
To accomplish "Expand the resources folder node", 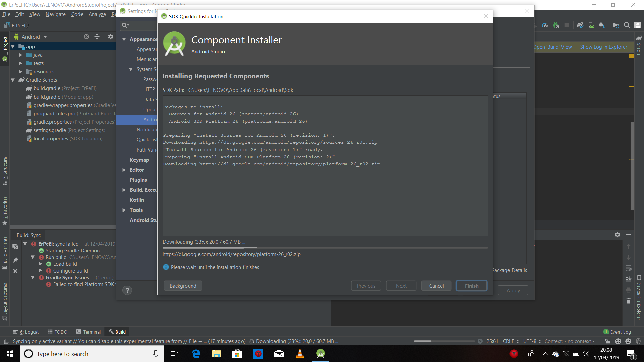I will coord(20,72).
